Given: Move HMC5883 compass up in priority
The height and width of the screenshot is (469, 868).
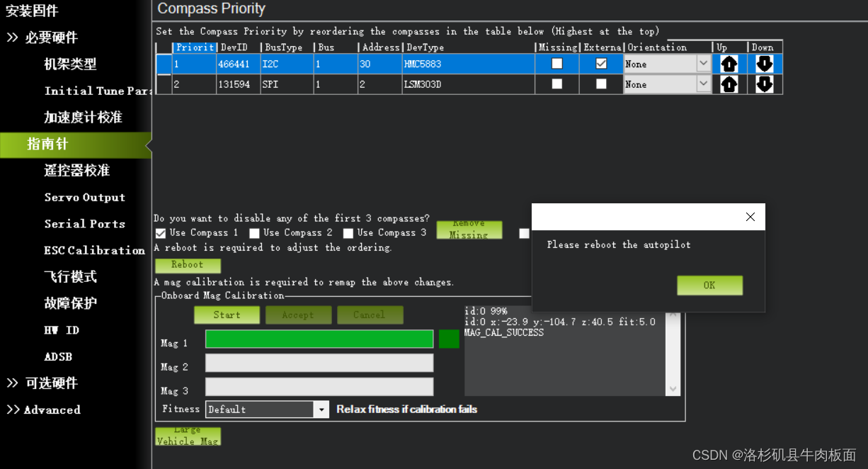Looking at the screenshot, I should pos(729,64).
